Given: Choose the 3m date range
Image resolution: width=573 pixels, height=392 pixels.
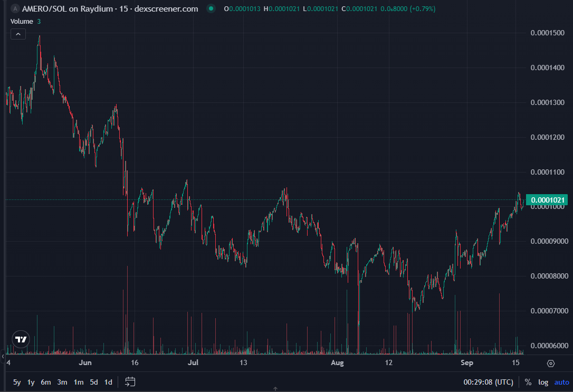Looking at the screenshot, I should coord(62,382).
